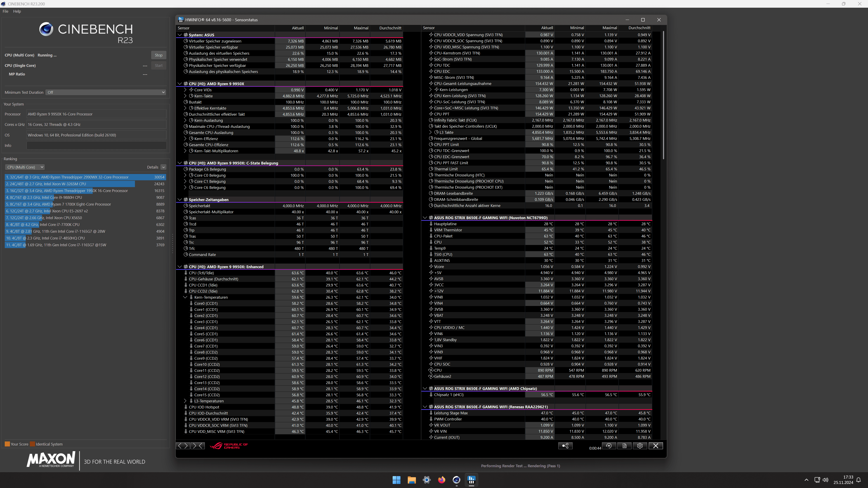Open the File menu
The width and height of the screenshot is (868, 488).
tap(5, 11)
